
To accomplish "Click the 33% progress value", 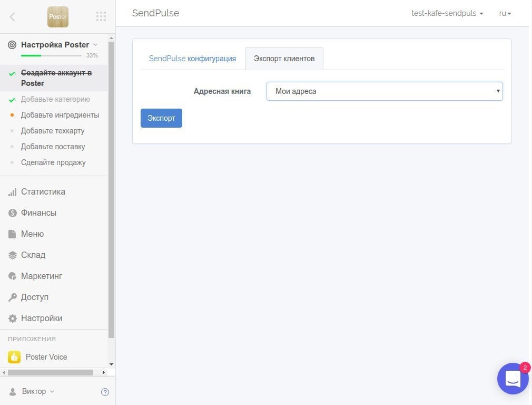I will (x=92, y=55).
